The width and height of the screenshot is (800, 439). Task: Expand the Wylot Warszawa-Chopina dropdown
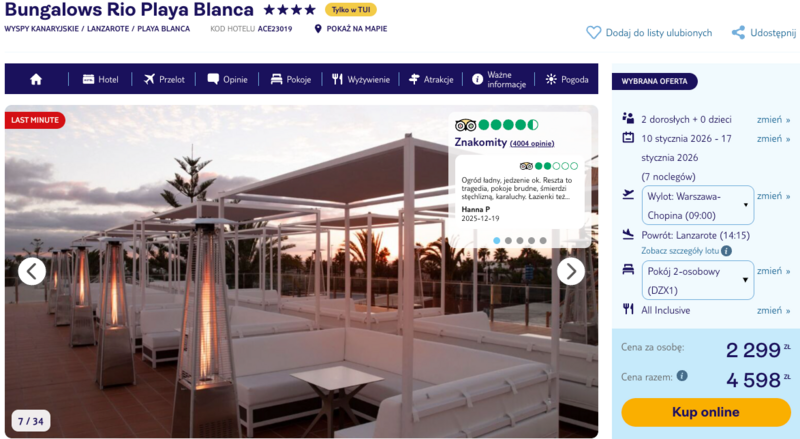coord(697,205)
